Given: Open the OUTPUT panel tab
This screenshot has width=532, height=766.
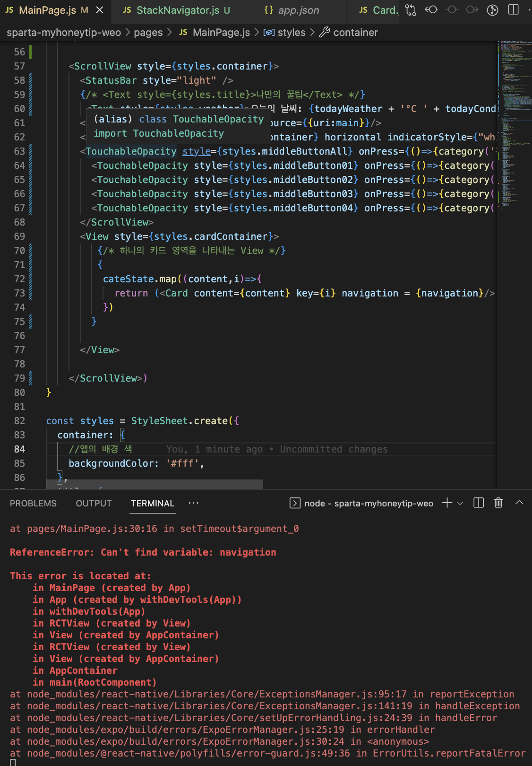Looking at the screenshot, I should tap(94, 504).
